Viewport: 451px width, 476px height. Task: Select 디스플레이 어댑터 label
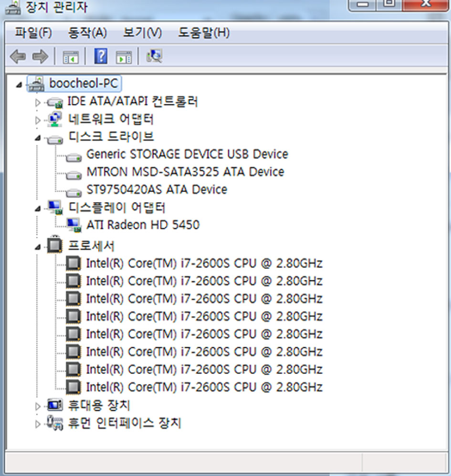(x=116, y=207)
